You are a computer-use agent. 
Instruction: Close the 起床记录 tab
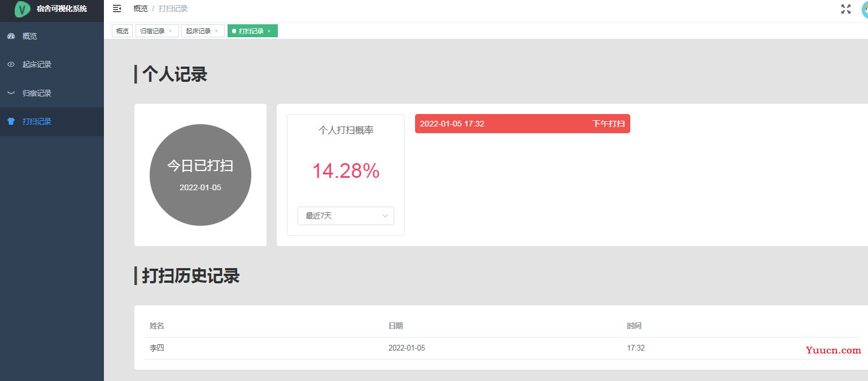click(x=216, y=31)
